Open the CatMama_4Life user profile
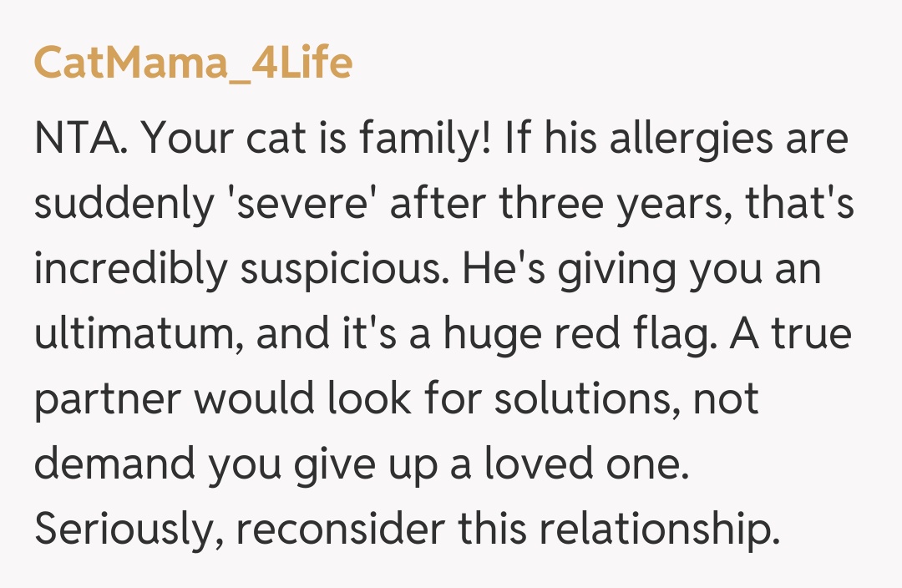Viewport: 902px width, 588px height. 193,62
